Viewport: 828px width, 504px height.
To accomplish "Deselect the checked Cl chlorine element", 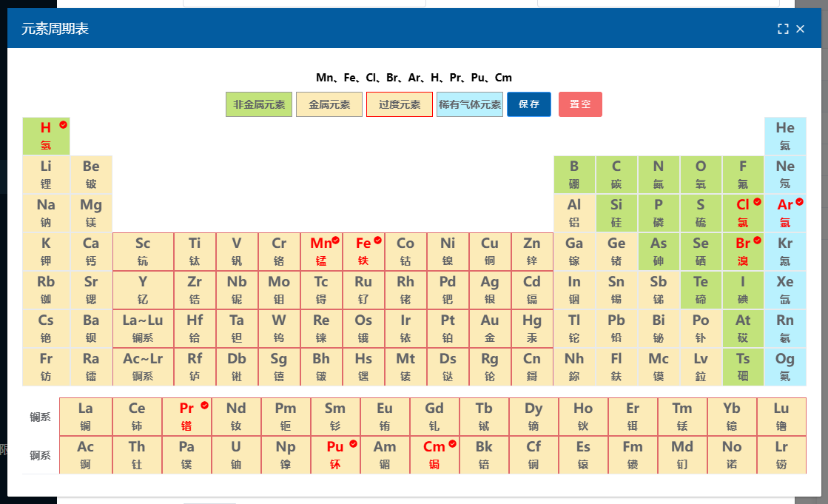I will pos(743,213).
